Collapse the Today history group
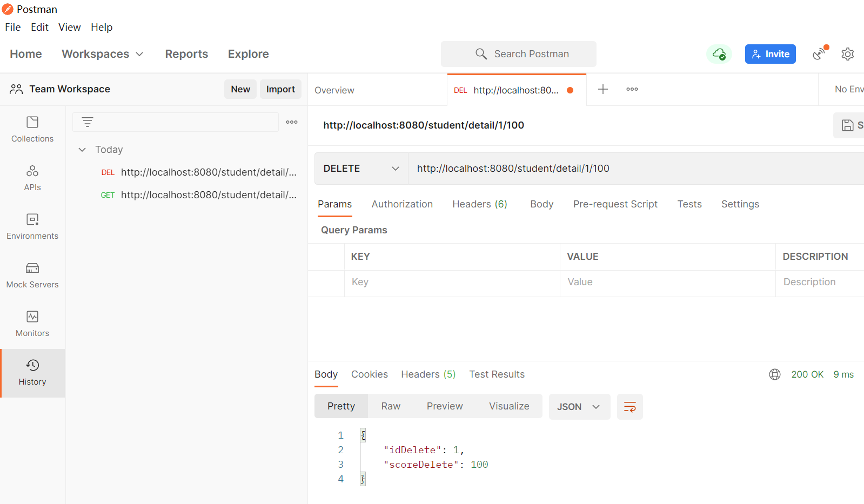The height and width of the screenshot is (504, 864). 82,150
